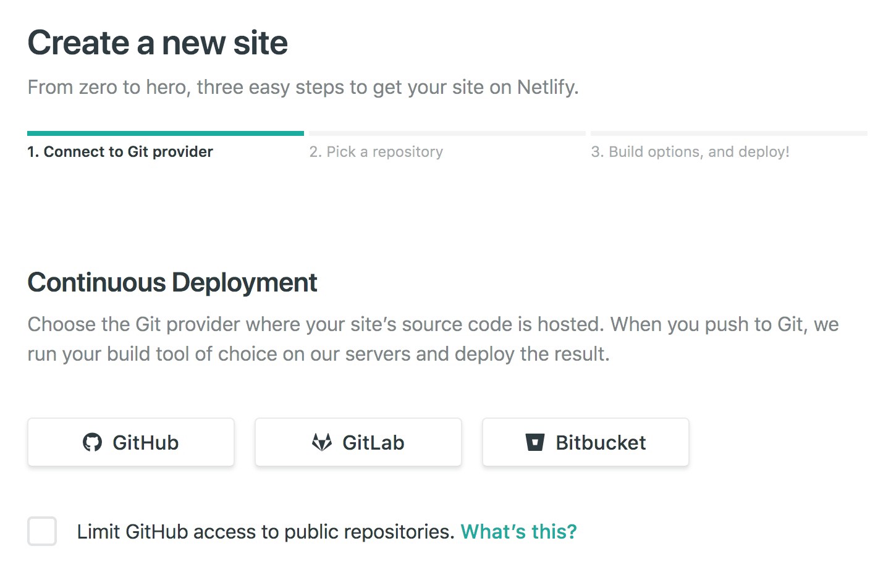The height and width of the screenshot is (588, 870).
Task: Enable limit GitHub access checkbox
Action: 42,531
